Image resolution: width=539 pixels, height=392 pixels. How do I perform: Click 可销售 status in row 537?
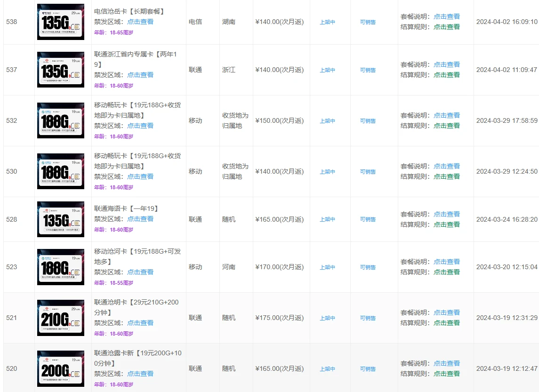[368, 70]
